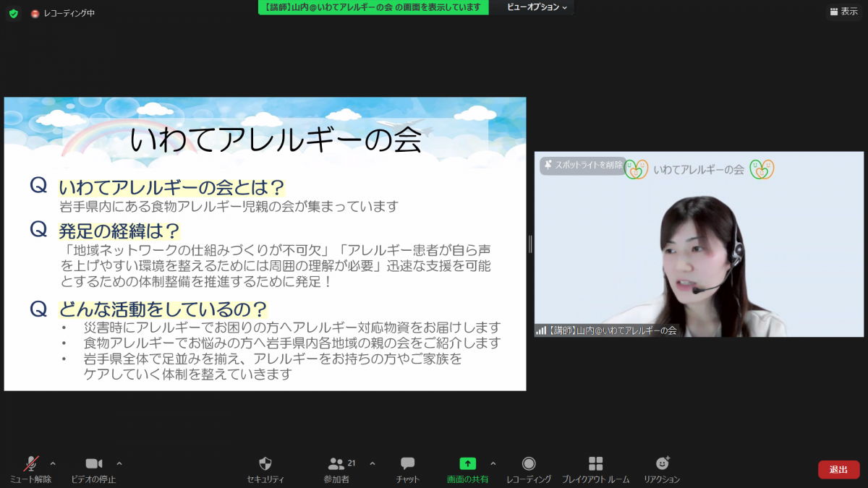This screenshot has height=488, width=868.
Task: Click the divider handle between slide and video
Action: pyautogui.click(x=530, y=244)
